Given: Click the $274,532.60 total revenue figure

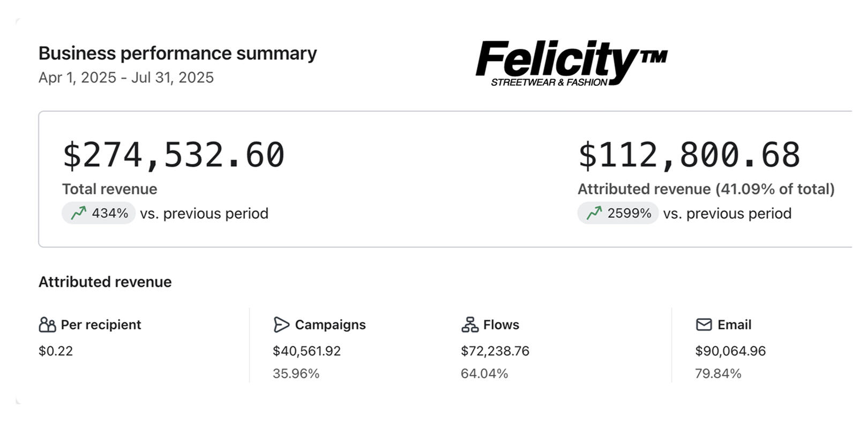Looking at the screenshot, I should tap(174, 155).
